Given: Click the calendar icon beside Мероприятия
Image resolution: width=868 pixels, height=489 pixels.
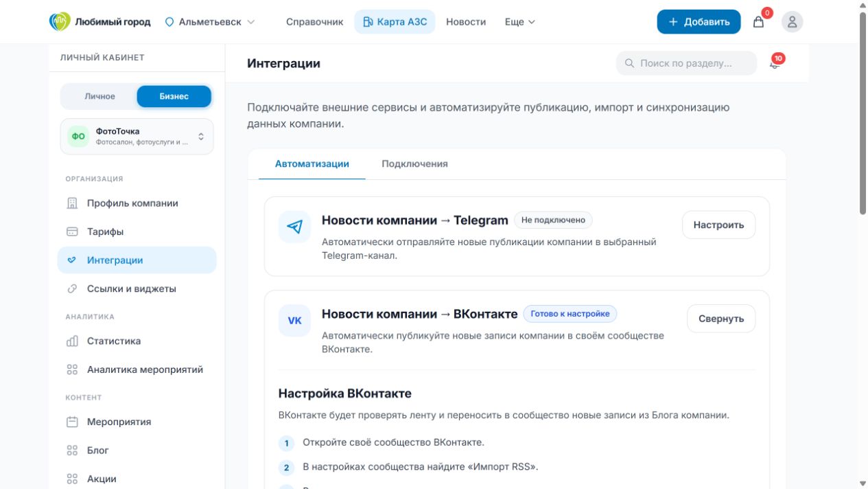Looking at the screenshot, I should pos(72,422).
